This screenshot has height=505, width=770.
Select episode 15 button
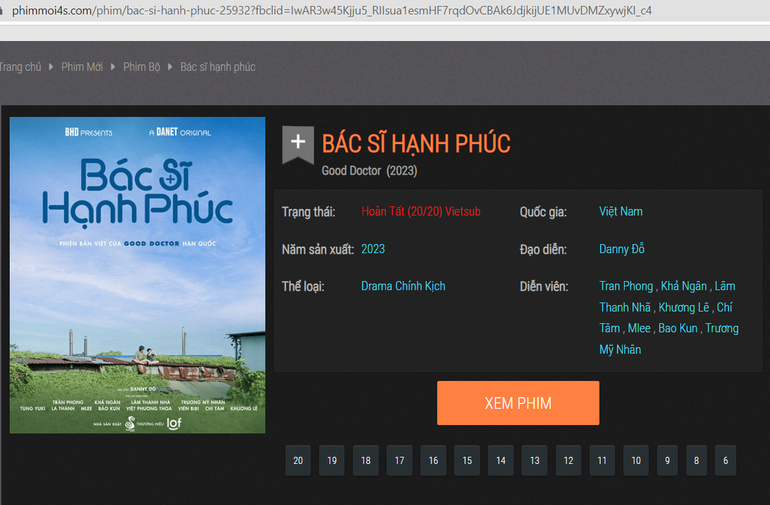pyautogui.click(x=466, y=461)
